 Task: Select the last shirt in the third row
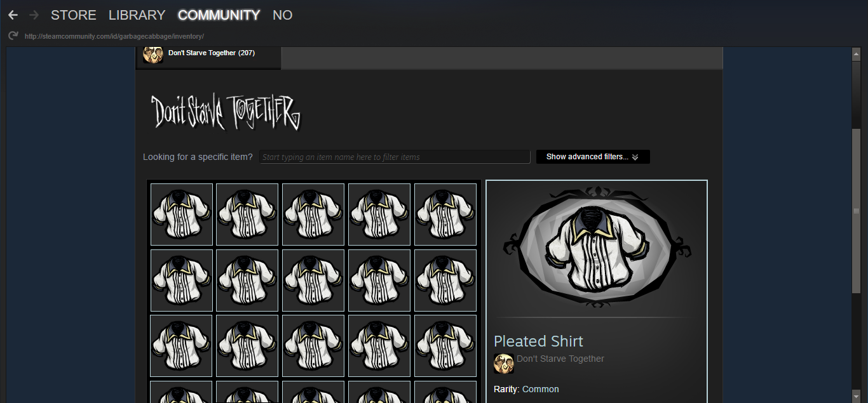click(445, 346)
